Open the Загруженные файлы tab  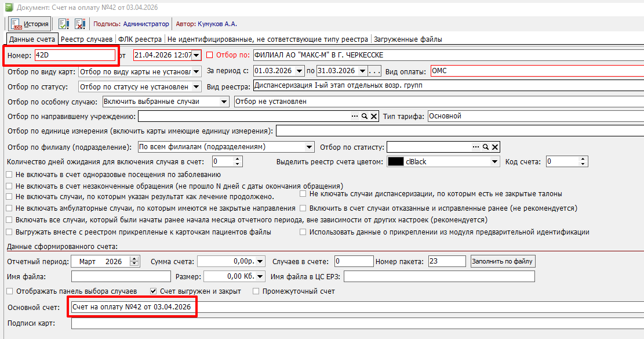pyautogui.click(x=407, y=39)
